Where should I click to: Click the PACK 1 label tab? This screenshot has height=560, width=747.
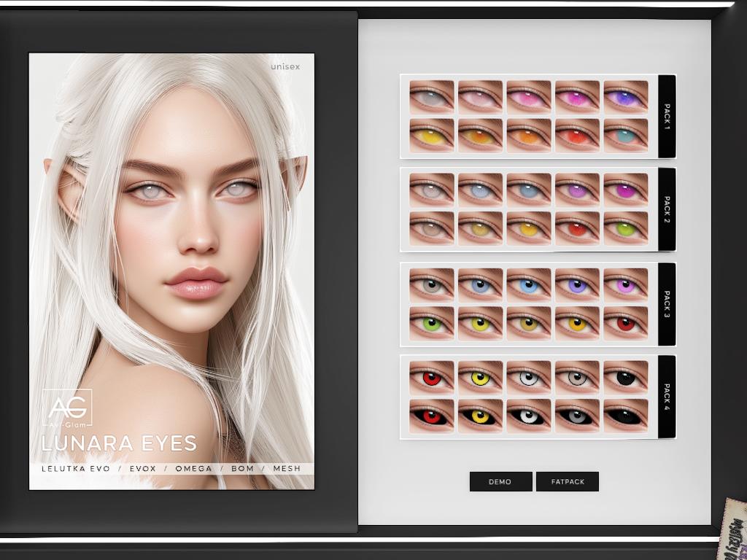point(667,116)
